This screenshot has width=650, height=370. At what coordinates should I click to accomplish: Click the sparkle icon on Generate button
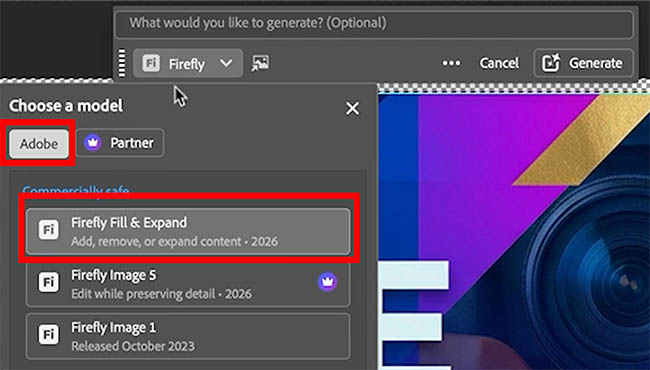tap(551, 63)
